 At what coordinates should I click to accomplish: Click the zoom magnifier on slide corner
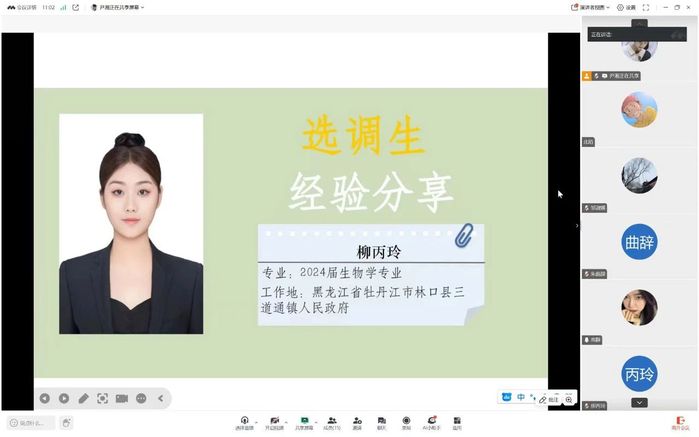(569, 399)
